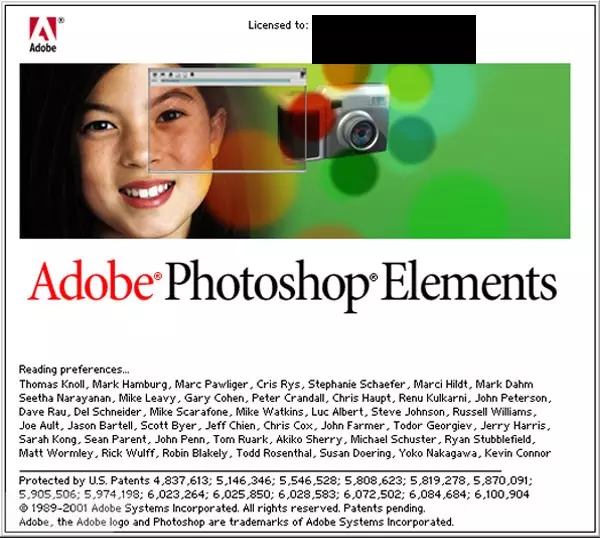The width and height of the screenshot is (600, 538).
Task: Click the name 'Jason Bartell'
Action: pyautogui.click(x=100, y=426)
